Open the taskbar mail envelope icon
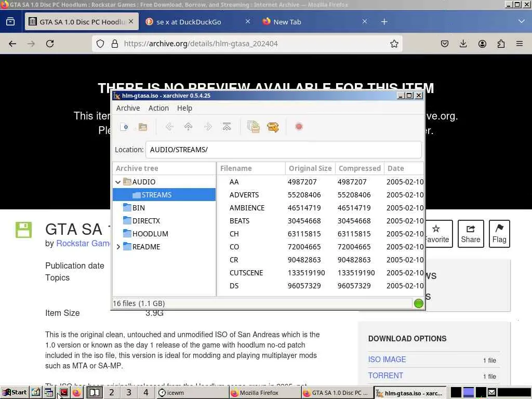 click(492, 393)
